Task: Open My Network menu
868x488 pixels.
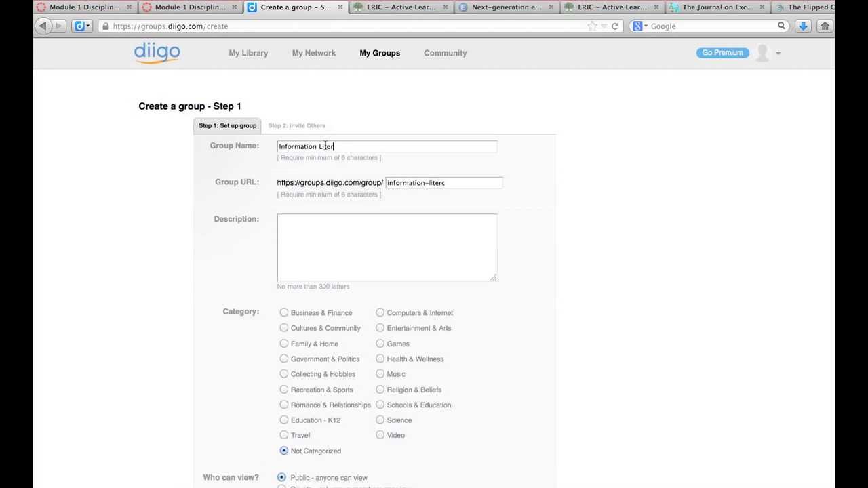Action: tap(314, 53)
